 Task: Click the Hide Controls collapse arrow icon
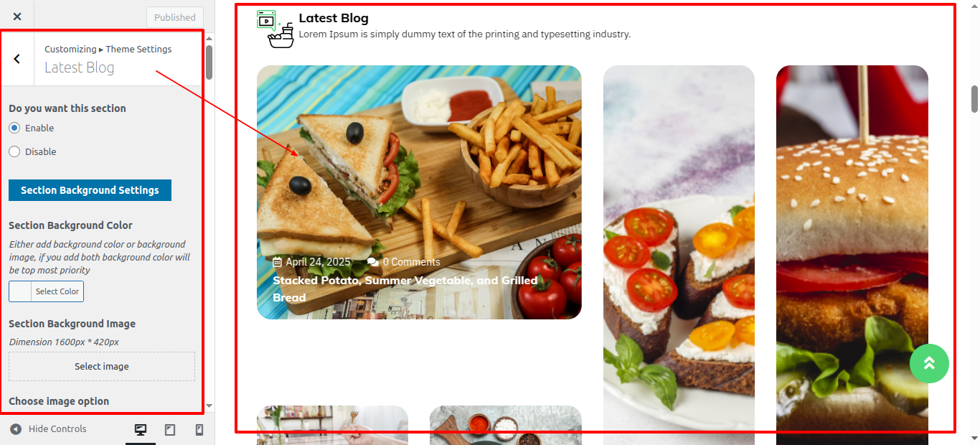tap(16, 429)
